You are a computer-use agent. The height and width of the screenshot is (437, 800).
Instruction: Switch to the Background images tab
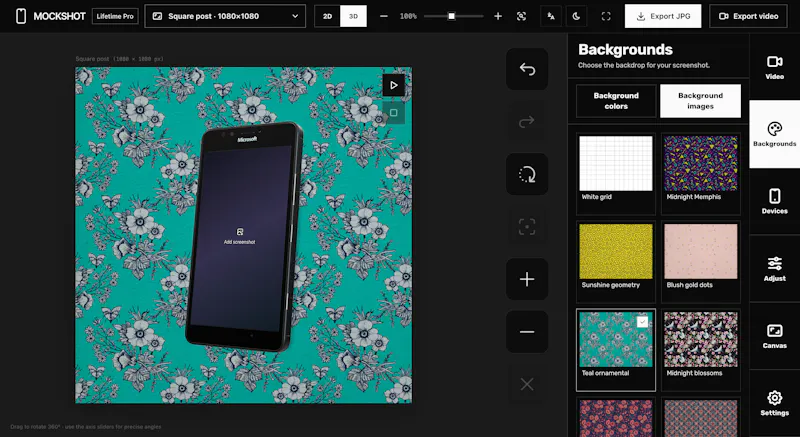700,101
